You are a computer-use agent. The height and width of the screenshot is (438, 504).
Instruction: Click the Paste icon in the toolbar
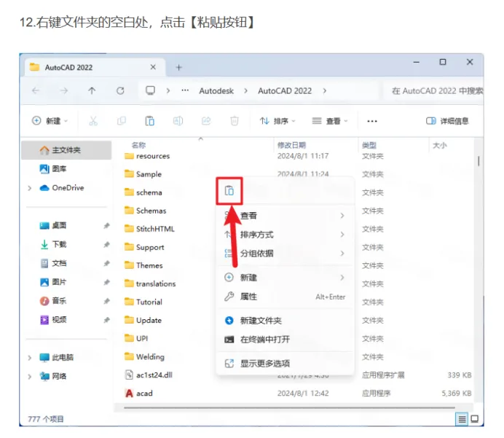click(x=150, y=121)
